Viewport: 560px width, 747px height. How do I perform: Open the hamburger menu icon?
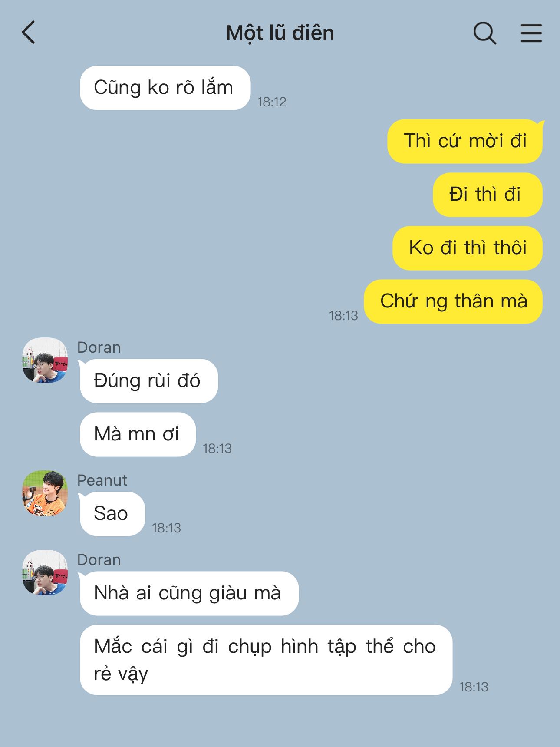click(x=531, y=33)
